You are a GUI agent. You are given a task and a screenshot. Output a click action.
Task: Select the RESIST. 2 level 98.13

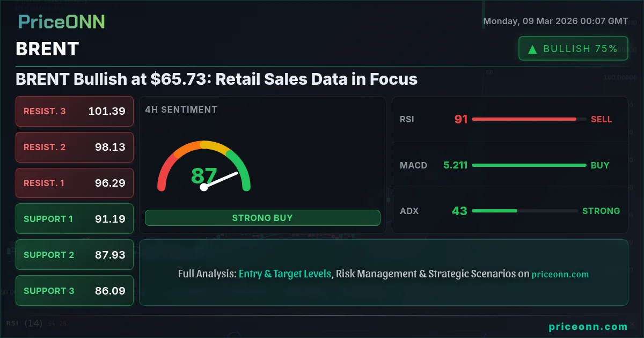click(x=75, y=147)
